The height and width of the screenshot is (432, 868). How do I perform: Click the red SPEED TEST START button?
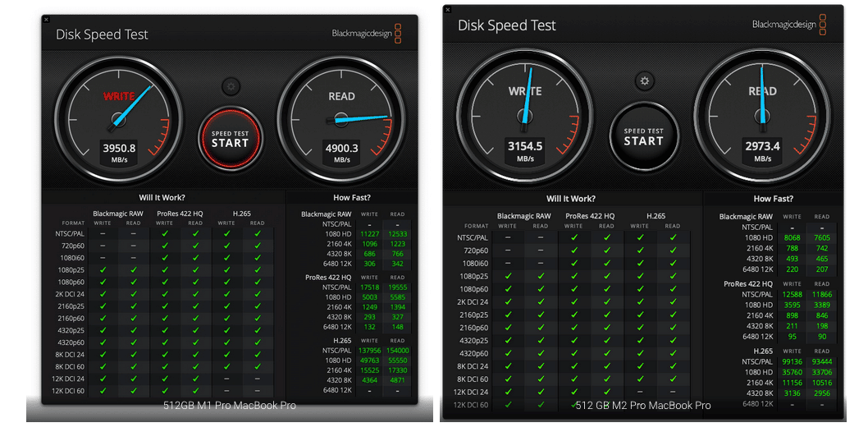(231, 139)
